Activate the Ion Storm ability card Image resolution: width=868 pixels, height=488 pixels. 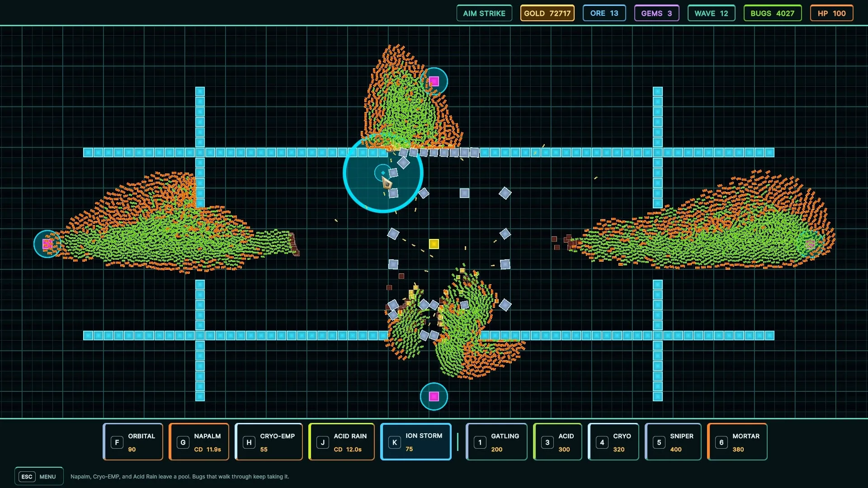pyautogui.click(x=416, y=442)
